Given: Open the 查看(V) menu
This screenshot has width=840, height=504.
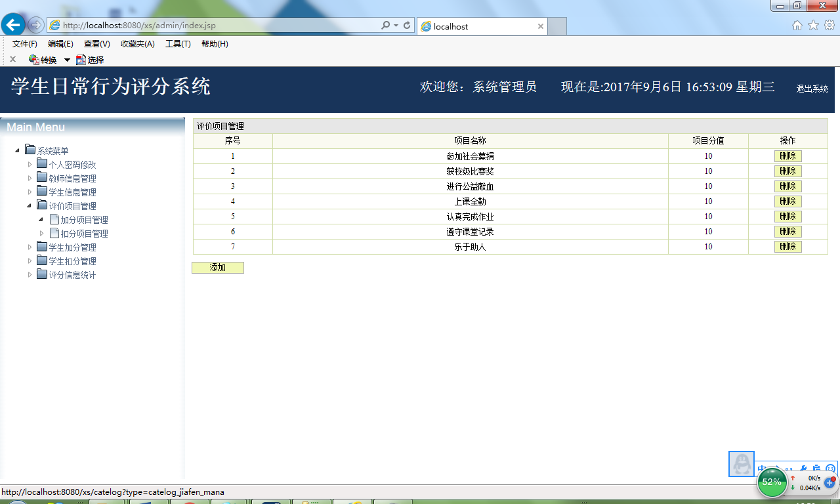Looking at the screenshot, I should pyautogui.click(x=96, y=44).
